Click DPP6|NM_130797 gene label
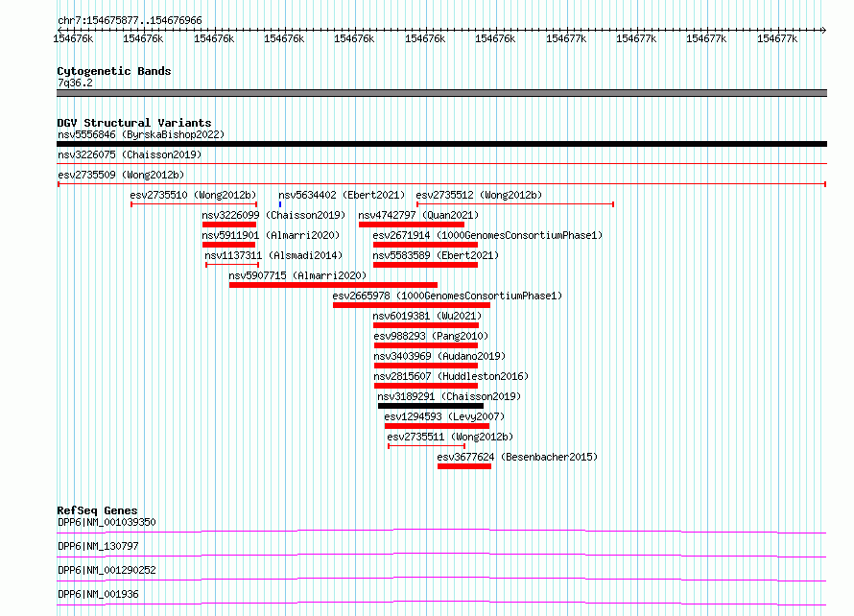Image resolution: width=854 pixels, height=616 pixels. tap(98, 546)
